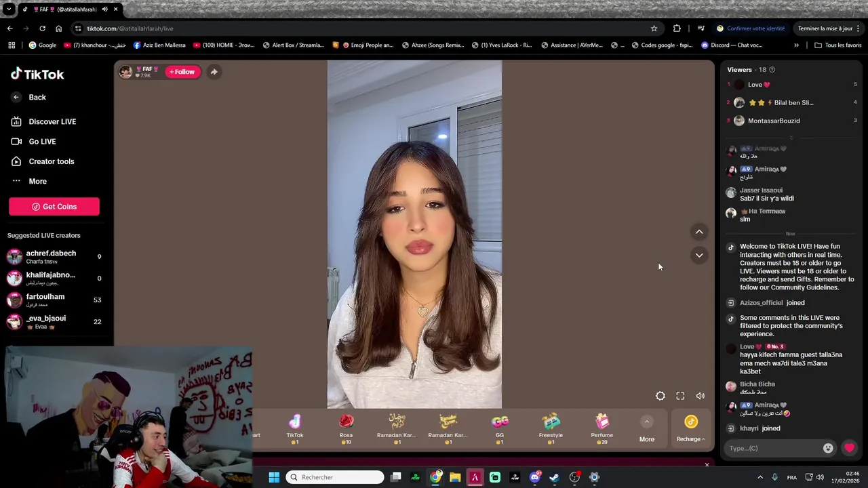This screenshot has width=868, height=488.
Task: Click the TikTok logo
Action: point(37,74)
